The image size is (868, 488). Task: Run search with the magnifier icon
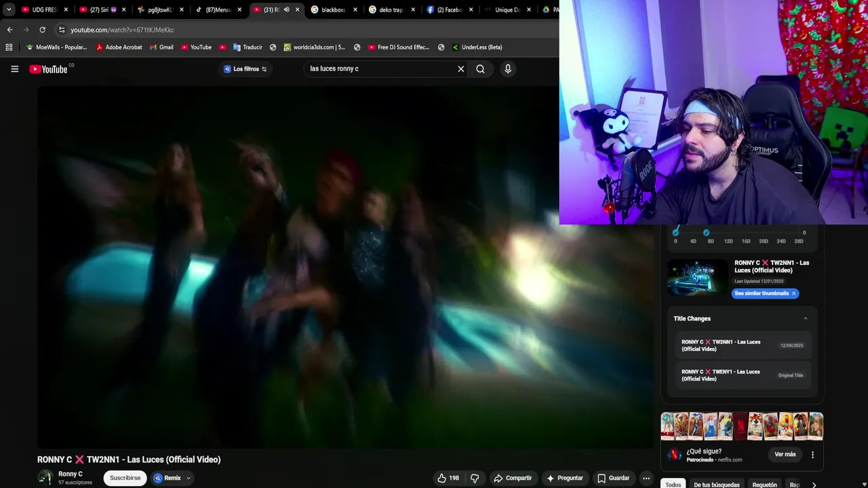point(480,68)
